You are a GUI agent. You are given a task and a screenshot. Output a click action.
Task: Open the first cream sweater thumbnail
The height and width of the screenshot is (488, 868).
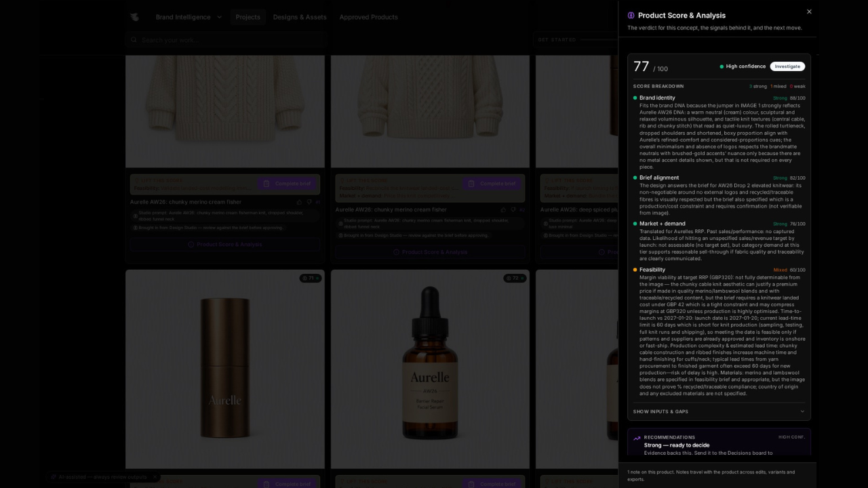point(224,112)
